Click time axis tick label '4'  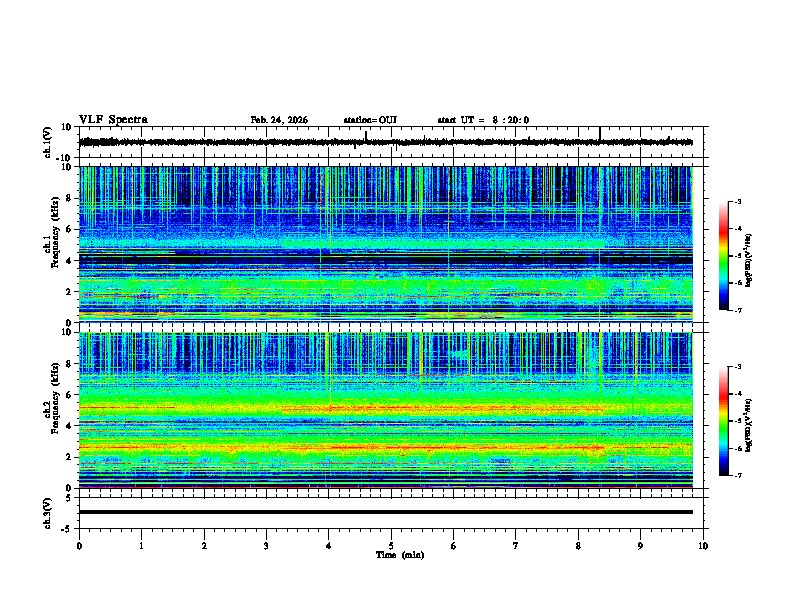[x=329, y=546]
